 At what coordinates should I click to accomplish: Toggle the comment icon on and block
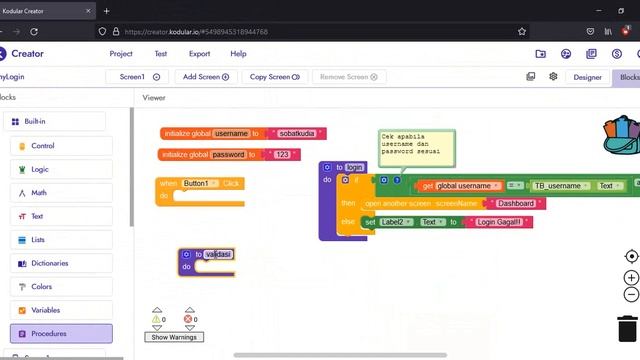click(397, 180)
